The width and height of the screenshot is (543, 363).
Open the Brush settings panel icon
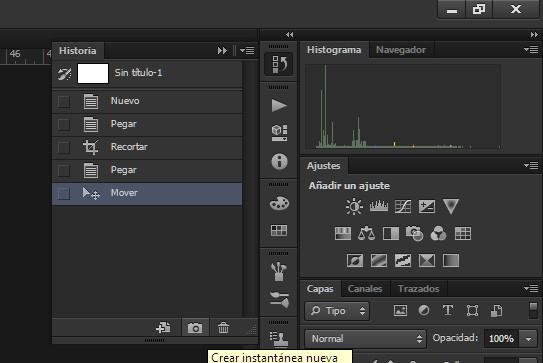pyautogui.click(x=279, y=299)
